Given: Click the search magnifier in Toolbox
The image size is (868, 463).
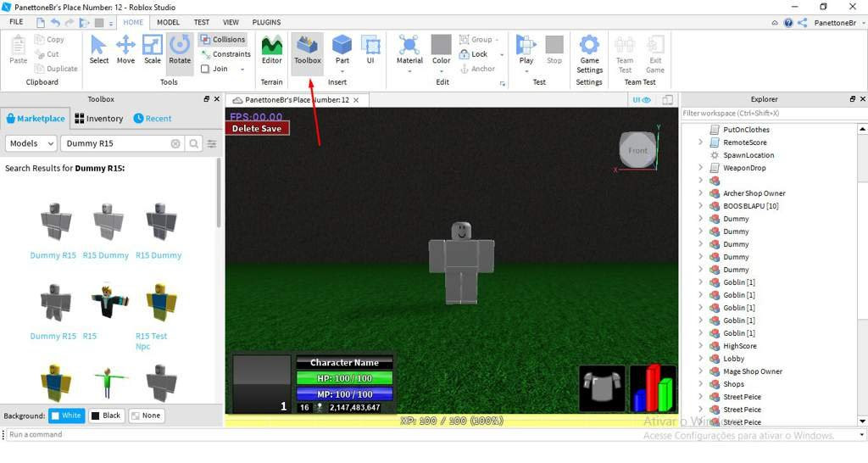Looking at the screenshot, I should click(x=194, y=143).
